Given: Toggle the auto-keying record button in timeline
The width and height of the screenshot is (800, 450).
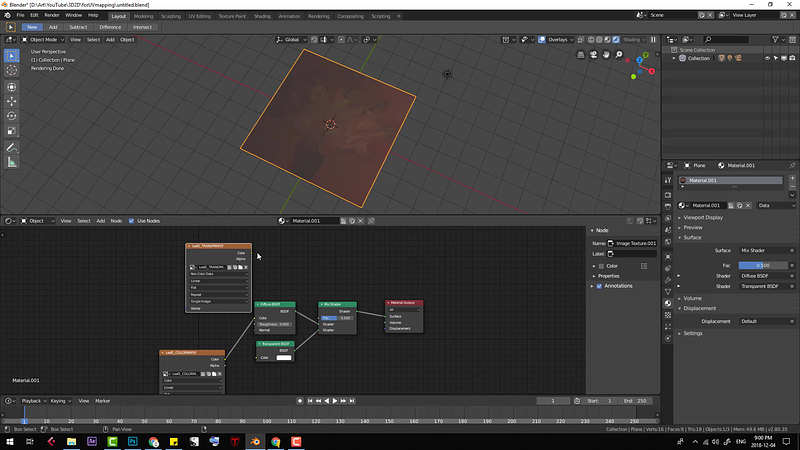Looking at the screenshot, I should click(300, 401).
